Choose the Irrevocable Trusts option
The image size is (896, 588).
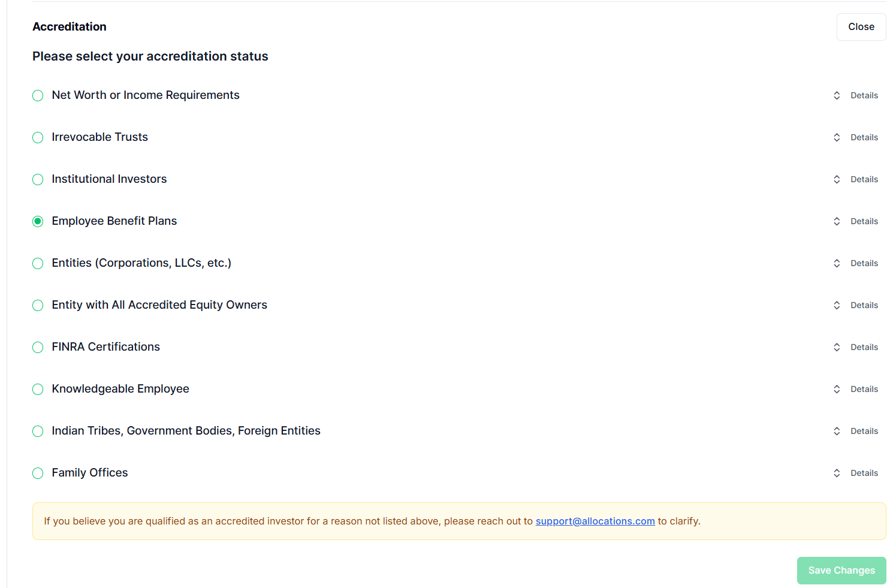(38, 138)
